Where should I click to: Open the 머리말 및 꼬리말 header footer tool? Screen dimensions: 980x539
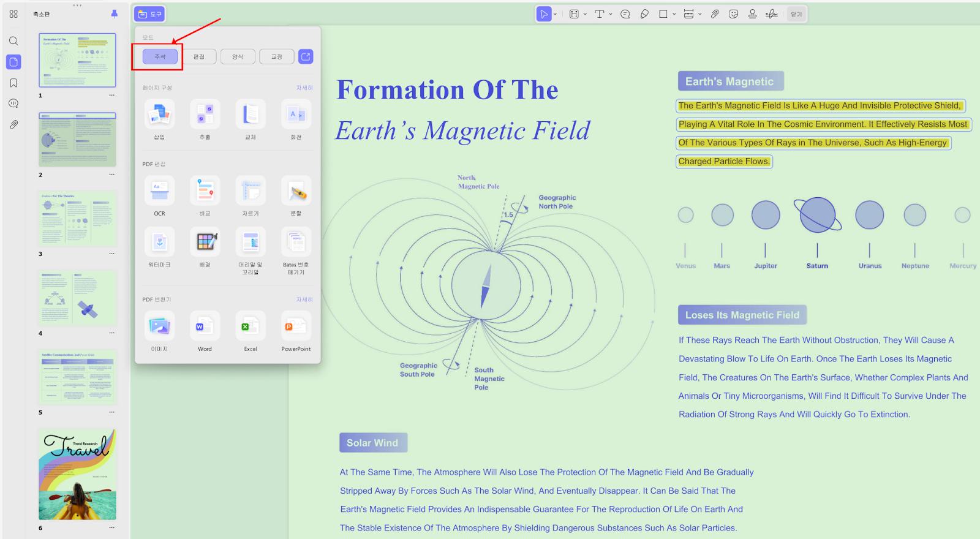pyautogui.click(x=251, y=241)
